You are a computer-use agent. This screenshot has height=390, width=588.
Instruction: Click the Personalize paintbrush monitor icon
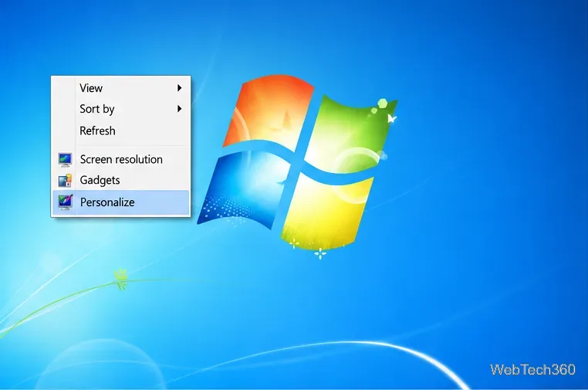65,202
